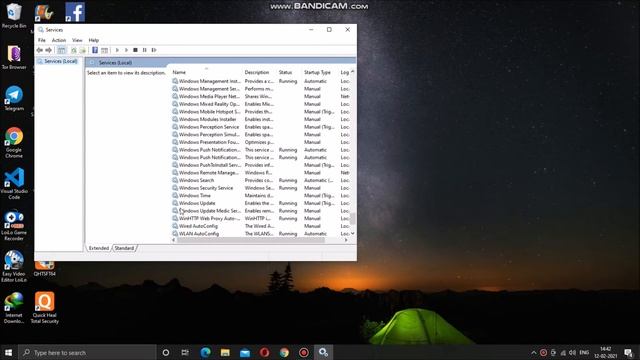This screenshot has width=640, height=360.
Task: Select the Windows Update service row
Action: 260,203
